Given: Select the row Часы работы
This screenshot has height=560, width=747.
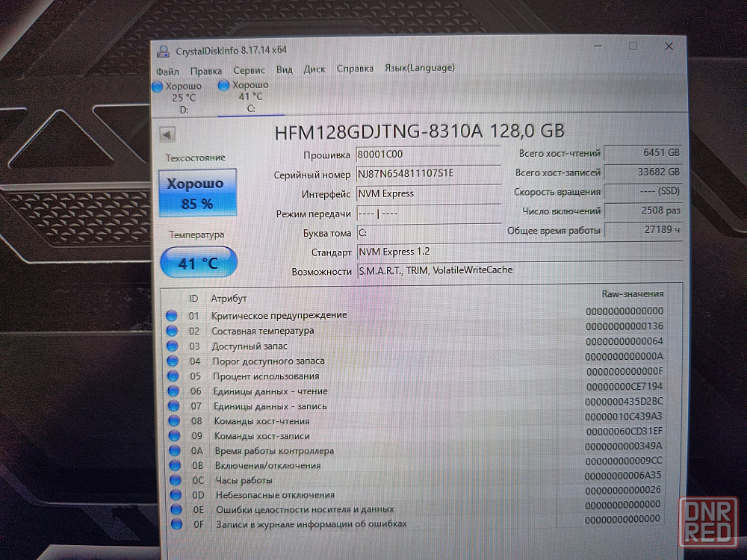Looking at the screenshot, I should [x=415, y=478].
